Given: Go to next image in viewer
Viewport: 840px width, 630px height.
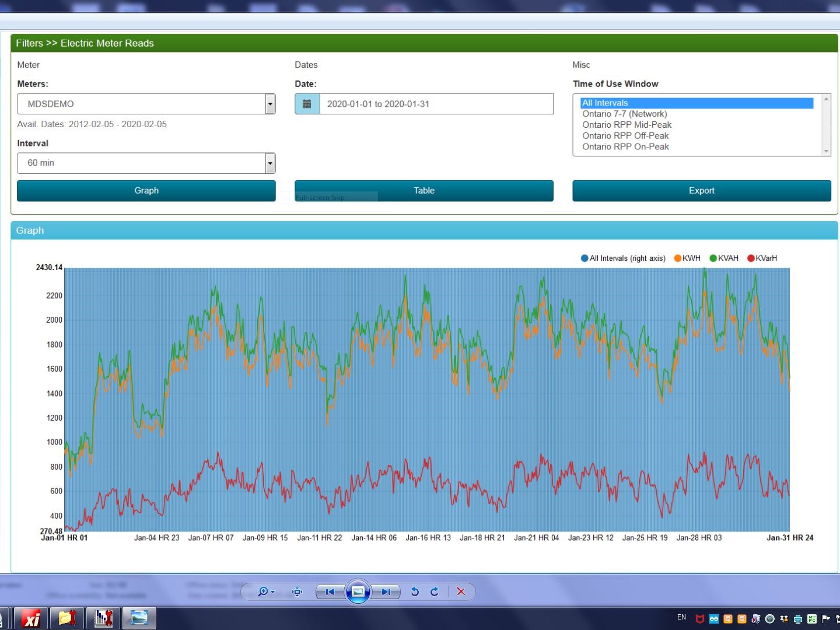Looking at the screenshot, I should pos(386,591).
